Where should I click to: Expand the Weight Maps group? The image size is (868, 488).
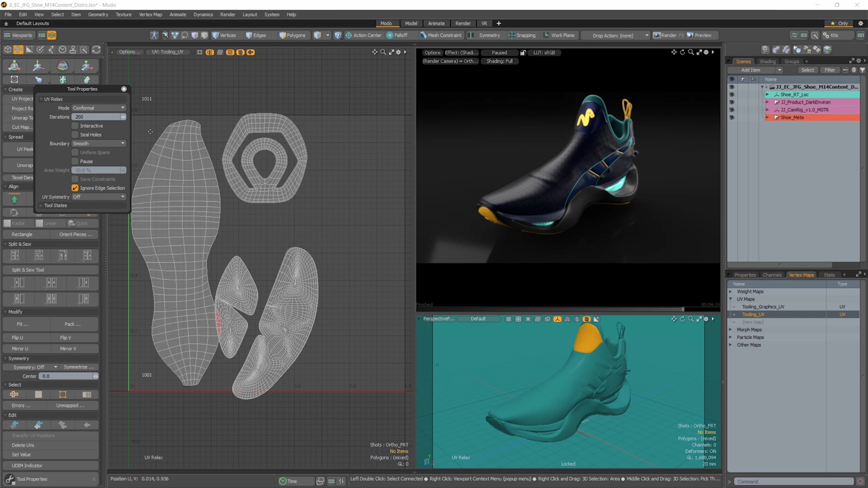[x=730, y=291]
